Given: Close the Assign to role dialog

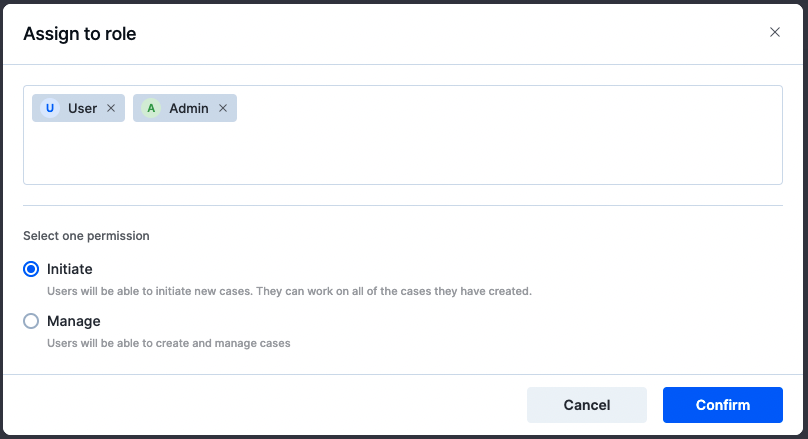Looking at the screenshot, I should 775,32.
